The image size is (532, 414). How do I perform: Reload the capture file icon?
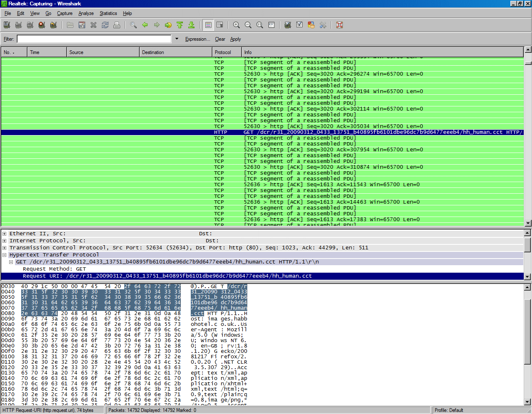tap(105, 25)
